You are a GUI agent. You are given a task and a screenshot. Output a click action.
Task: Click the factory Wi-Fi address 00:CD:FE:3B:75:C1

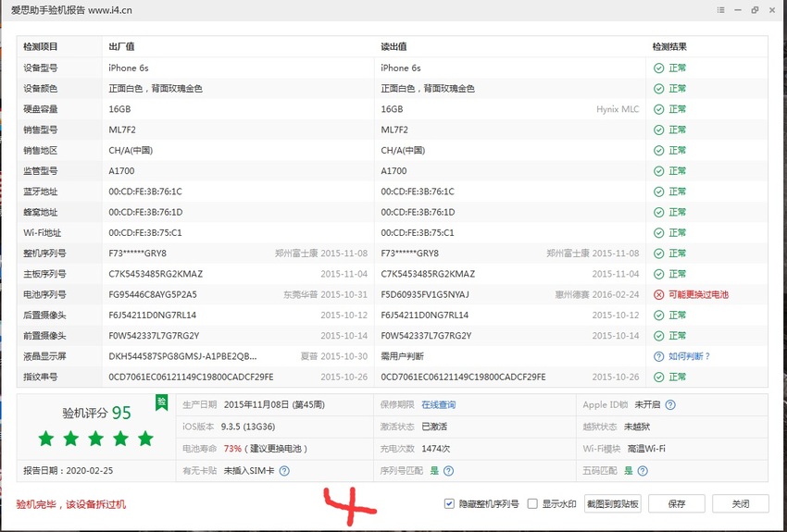pyautogui.click(x=145, y=233)
